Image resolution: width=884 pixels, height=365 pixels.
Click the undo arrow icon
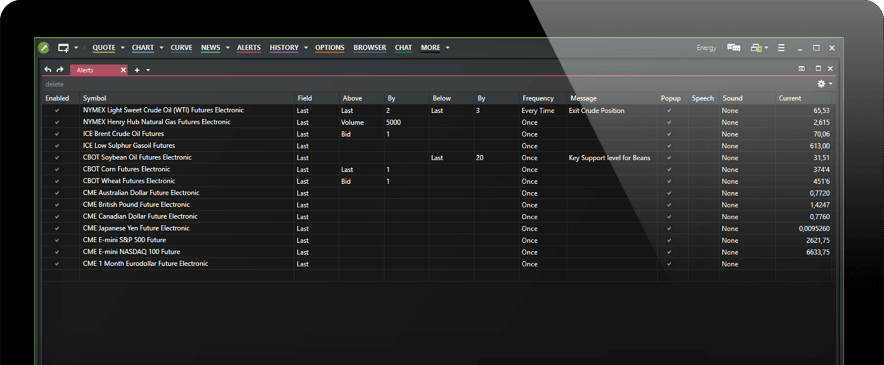tap(48, 69)
